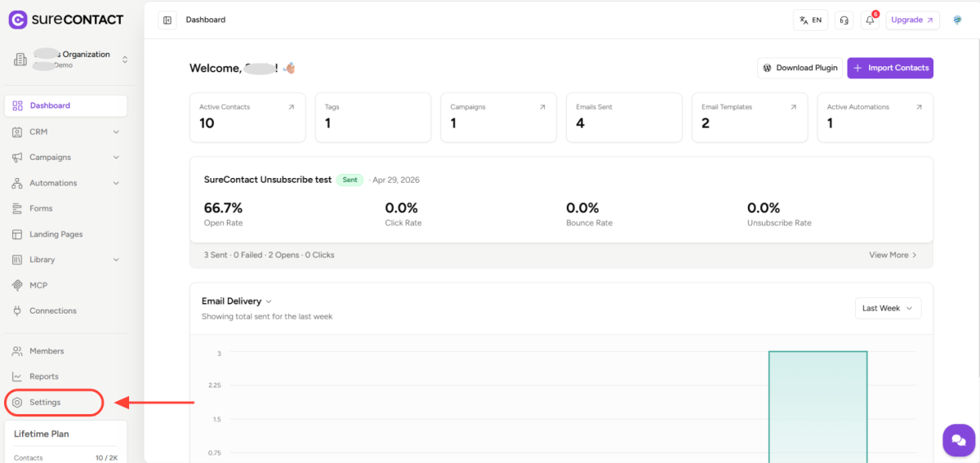This screenshot has width=980, height=463.
Task: Click the Click Rate 0.0% value
Action: click(x=402, y=208)
